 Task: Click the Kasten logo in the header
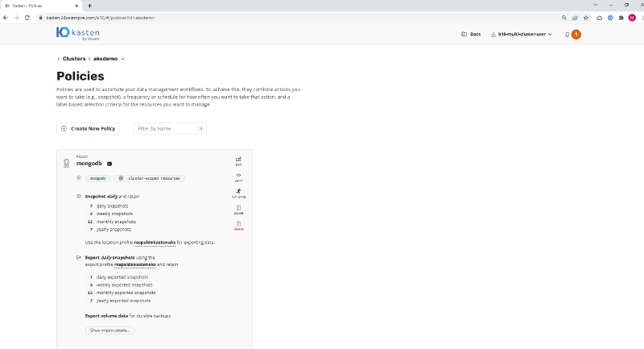(x=77, y=34)
